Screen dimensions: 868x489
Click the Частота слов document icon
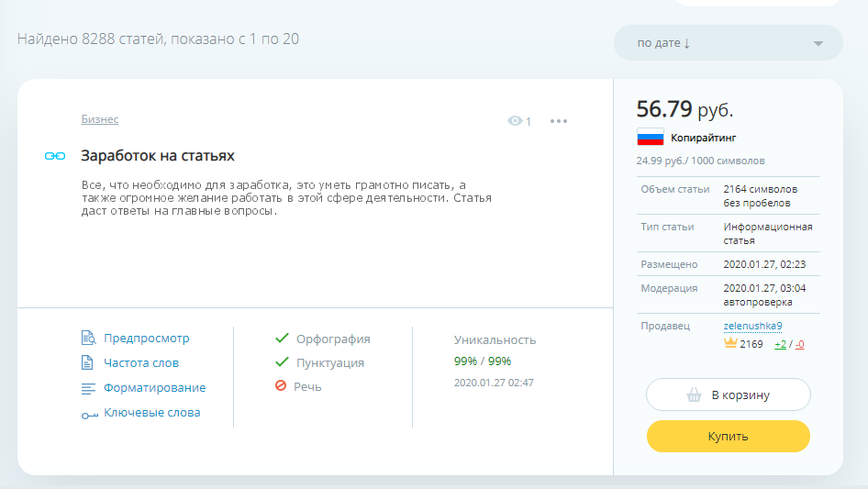click(x=88, y=363)
